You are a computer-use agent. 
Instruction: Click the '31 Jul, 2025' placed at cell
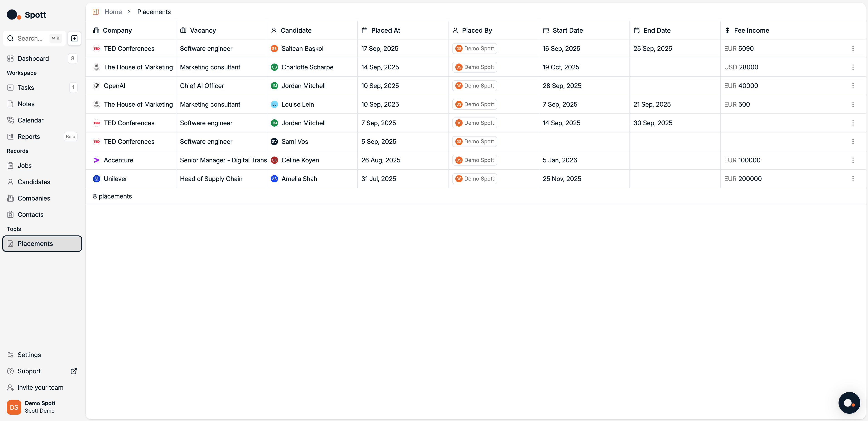pyautogui.click(x=403, y=179)
